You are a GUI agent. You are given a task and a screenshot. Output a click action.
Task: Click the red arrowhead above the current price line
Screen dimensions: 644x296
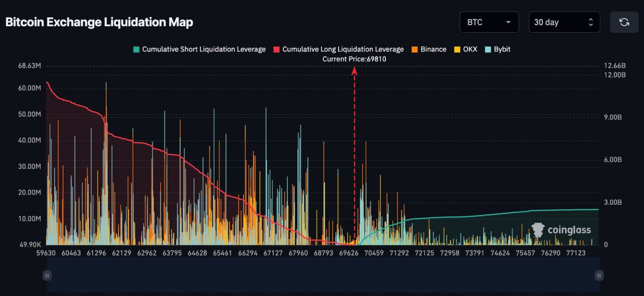(x=354, y=71)
